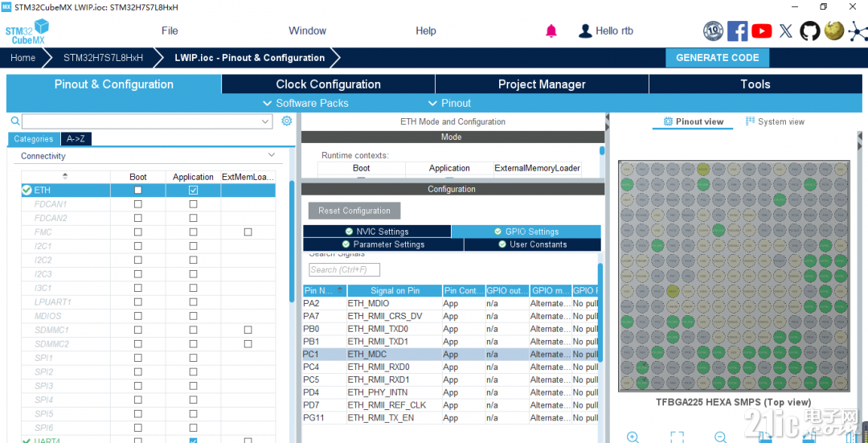Switch to Project Manager tab
This screenshot has width=868, height=443.
[542, 84]
